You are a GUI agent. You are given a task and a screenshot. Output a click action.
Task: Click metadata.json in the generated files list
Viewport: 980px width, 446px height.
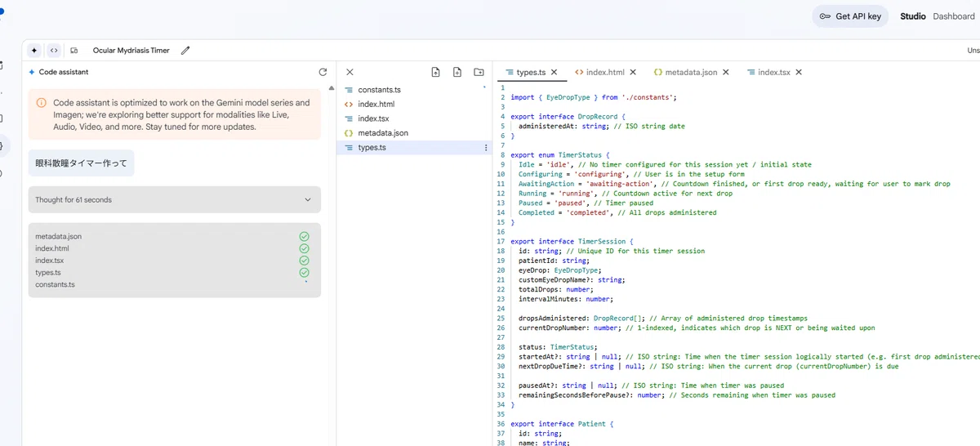click(x=58, y=236)
